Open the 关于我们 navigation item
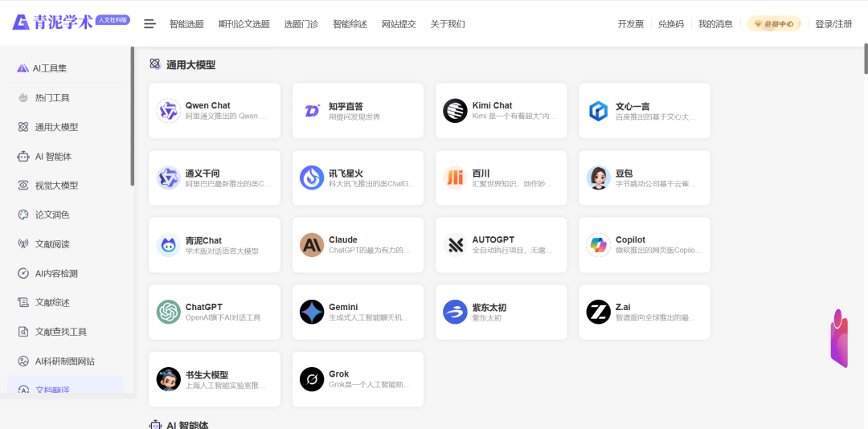The width and height of the screenshot is (868, 429). point(448,24)
